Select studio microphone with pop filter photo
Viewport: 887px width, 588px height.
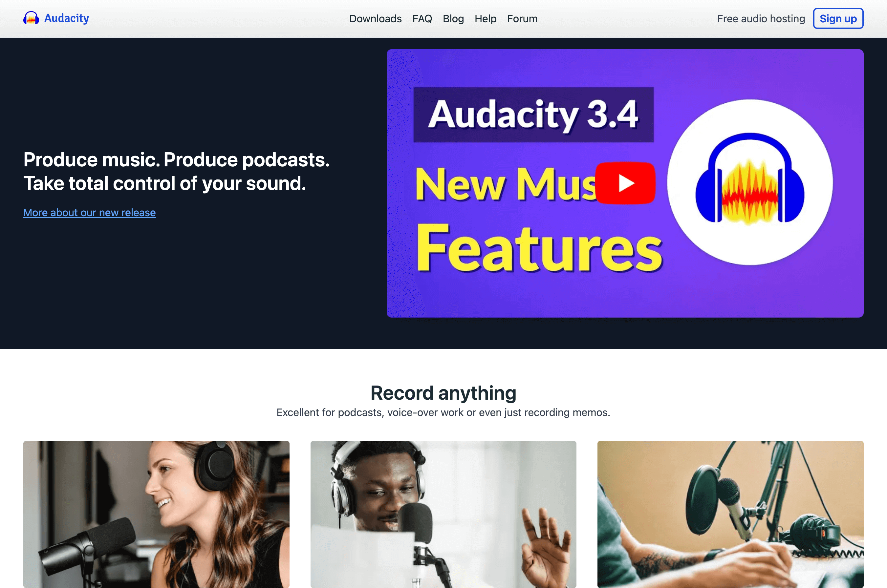[x=730, y=514]
